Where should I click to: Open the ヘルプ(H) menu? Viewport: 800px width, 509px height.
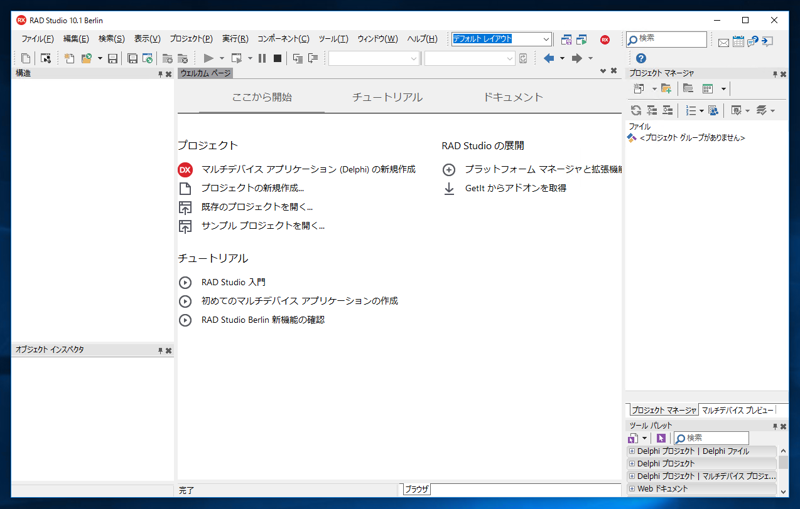point(421,39)
